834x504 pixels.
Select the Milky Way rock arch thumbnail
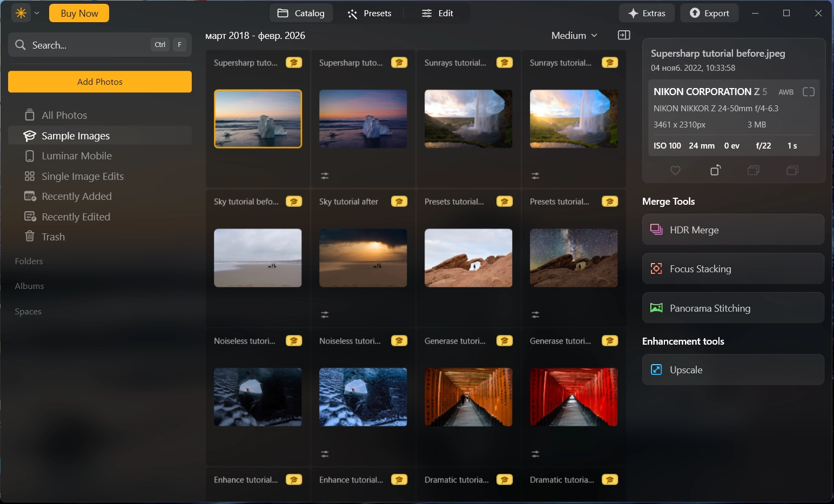point(574,258)
